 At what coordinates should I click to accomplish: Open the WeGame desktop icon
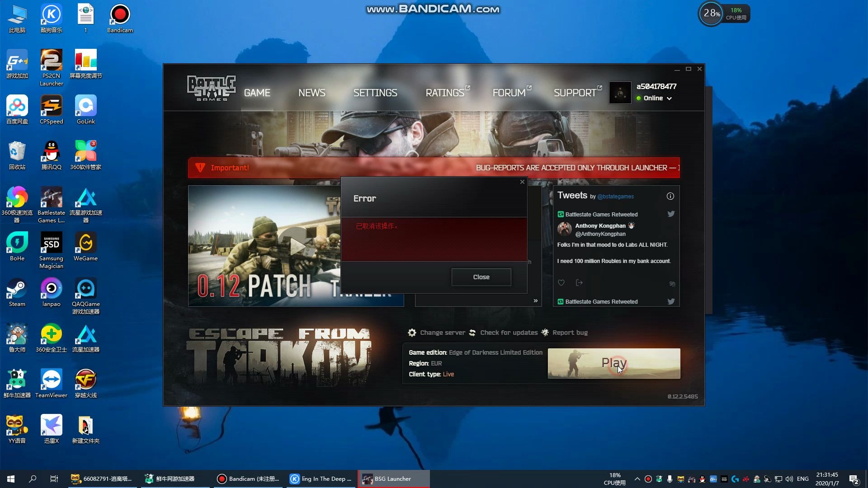pyautogui.click(x=85, y=247)
